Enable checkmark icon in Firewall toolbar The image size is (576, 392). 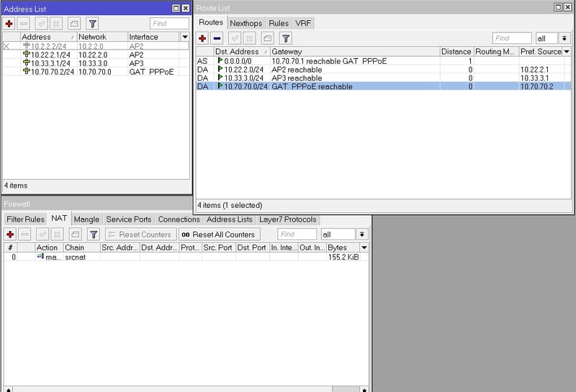[x=42, y=234]
